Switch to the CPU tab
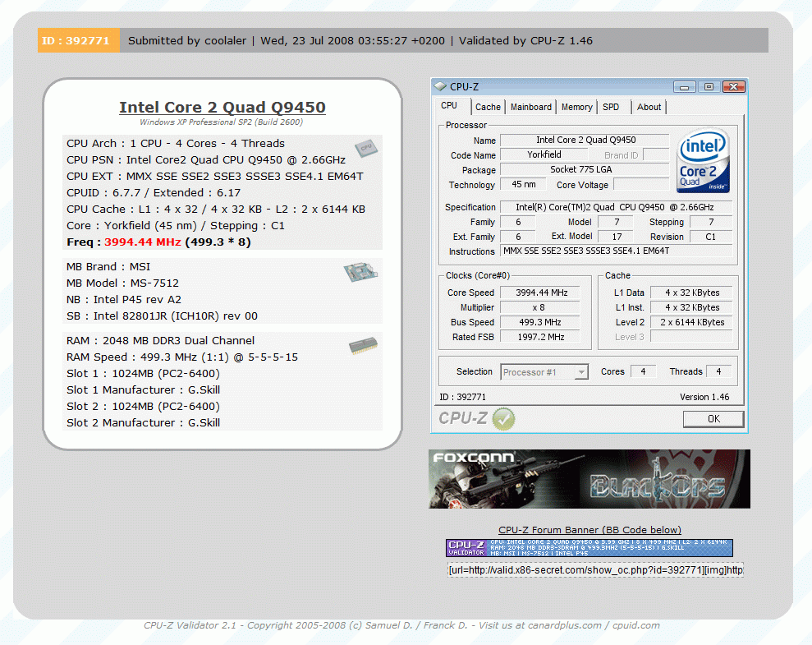812x645 pixels. pyautogui.click(x=449, y=106)
